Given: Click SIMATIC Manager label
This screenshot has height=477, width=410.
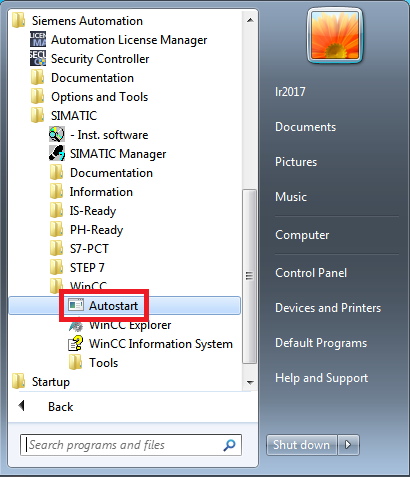Looking at the screenshot, I should click(x=118, y=154).
